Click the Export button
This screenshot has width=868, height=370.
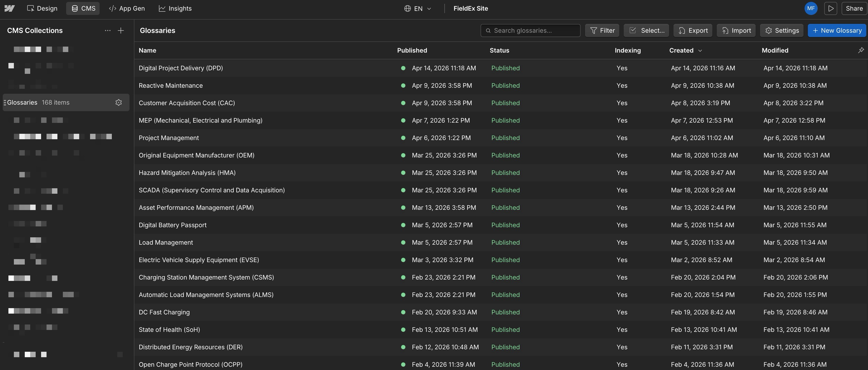pyautogui.click(x=692, y=31)
